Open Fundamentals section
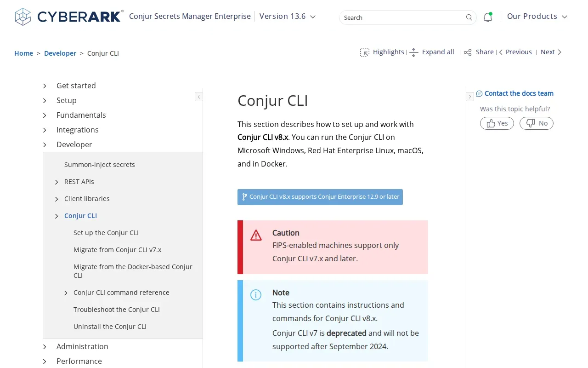Screen dimensions: 588x368 (x=81, y=115)
